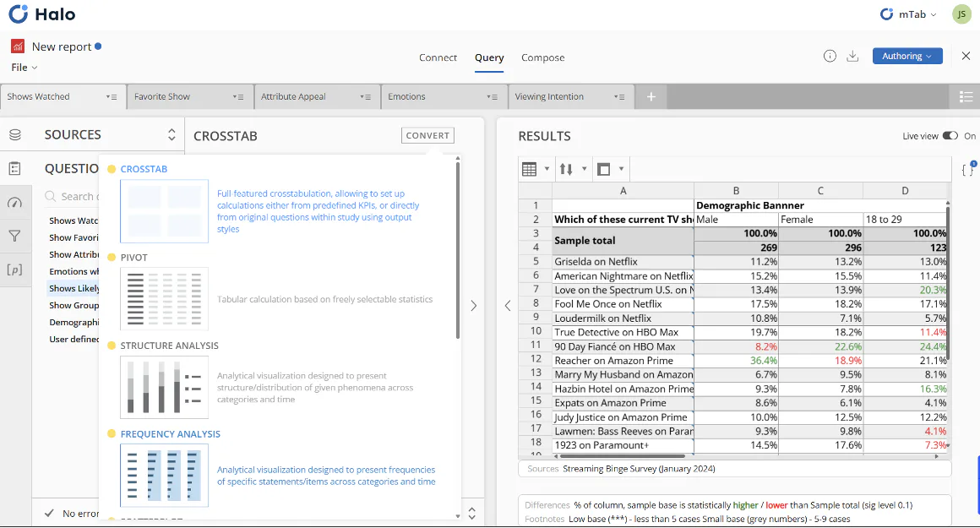Click the CONVERT button
The width and height of the screenshot is (980, 528).
coord(427,135)
